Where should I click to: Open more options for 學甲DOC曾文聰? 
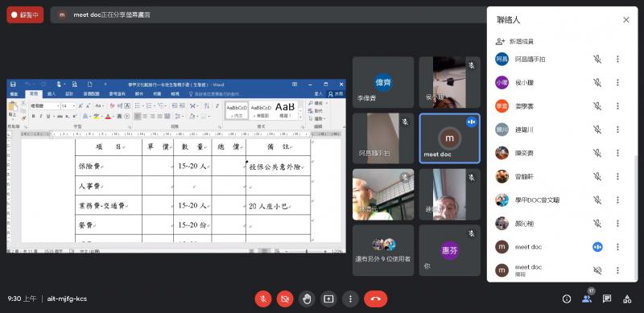click(x=617, y=200)
